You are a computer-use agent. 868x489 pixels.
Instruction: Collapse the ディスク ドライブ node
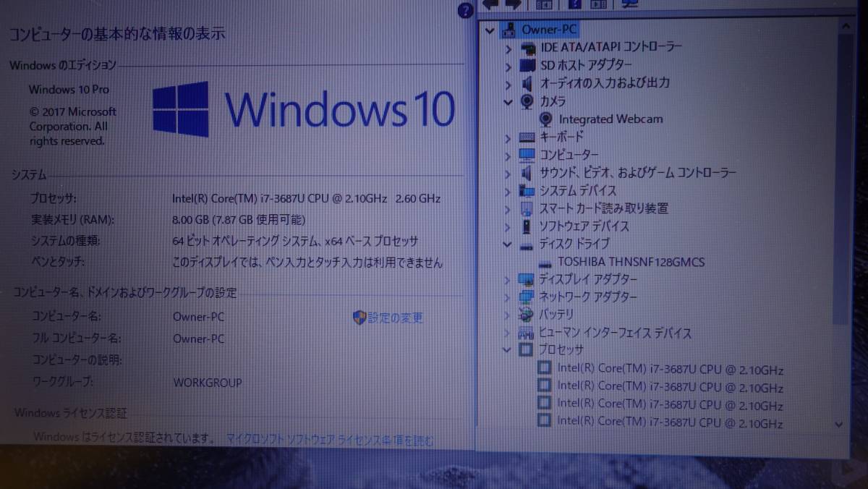(x=508, y=244)
